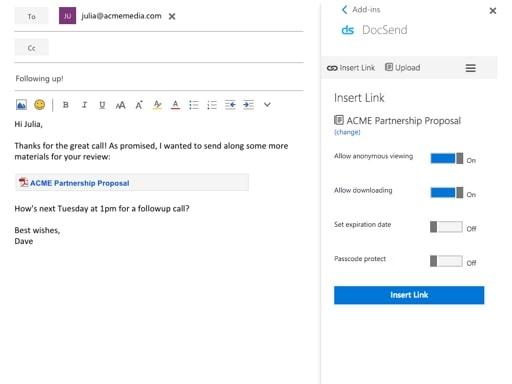Toggle Allow downloading off
Image resolution: width=512 pixels, height=384 pixels.
point(447,193)
